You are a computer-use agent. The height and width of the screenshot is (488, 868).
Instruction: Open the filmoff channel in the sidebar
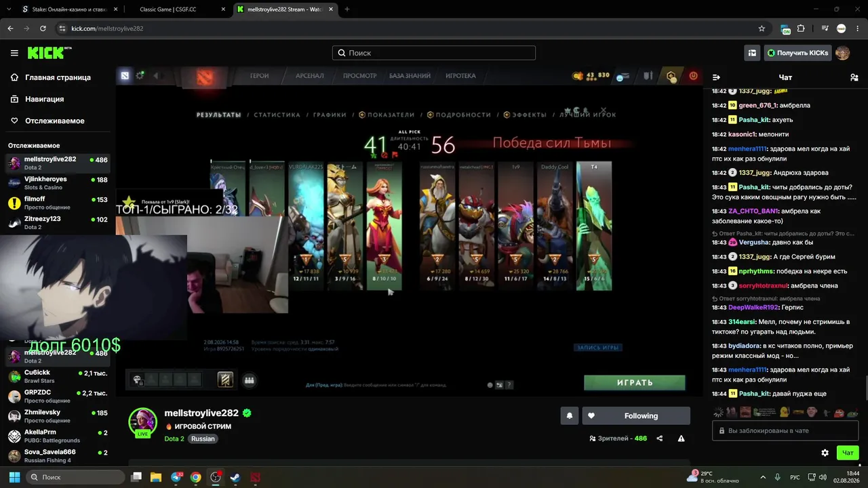click(x=58, y=203)
